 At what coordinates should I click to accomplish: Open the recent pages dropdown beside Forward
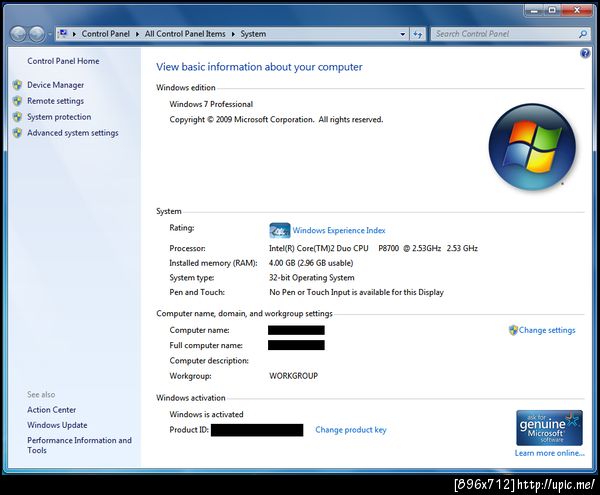click(50, 34)
